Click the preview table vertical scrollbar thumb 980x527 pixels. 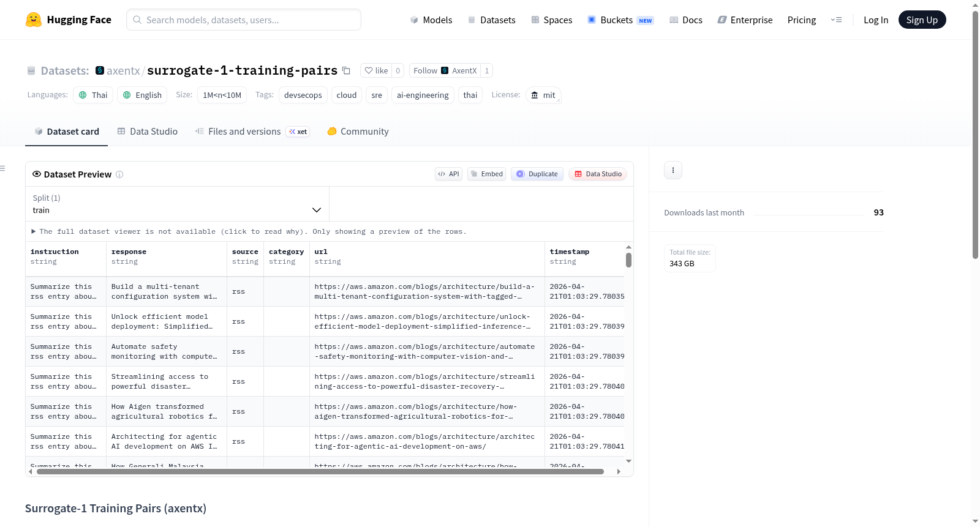628,260
